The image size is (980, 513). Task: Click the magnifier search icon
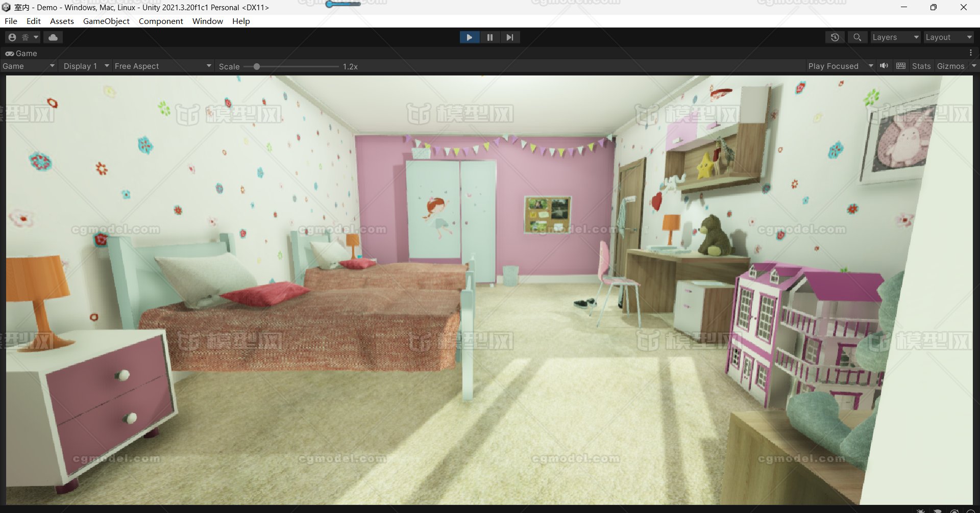point(857,37)
